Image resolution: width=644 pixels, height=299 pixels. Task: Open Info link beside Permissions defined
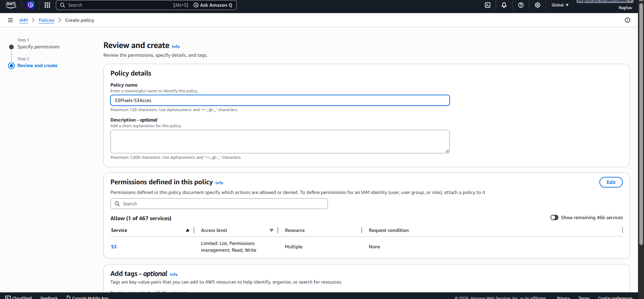click(x=219, y=183)
